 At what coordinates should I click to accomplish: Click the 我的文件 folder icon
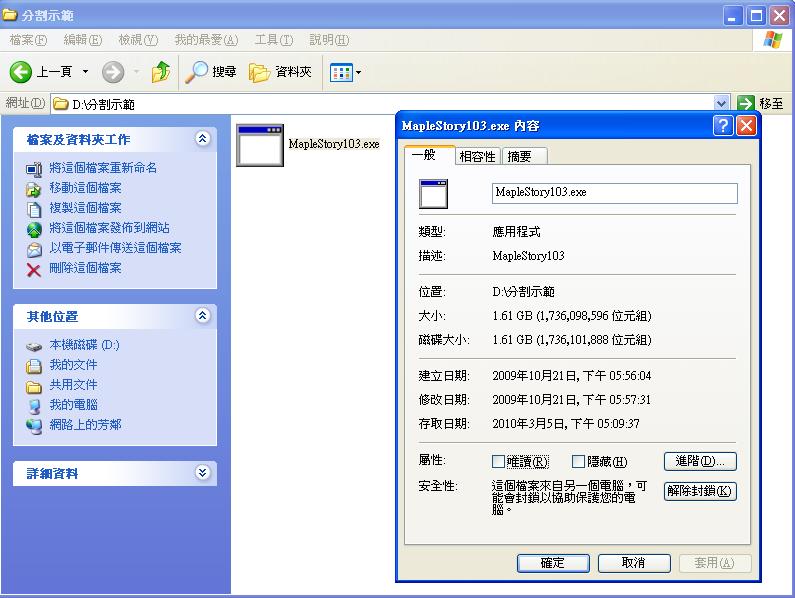34,366
